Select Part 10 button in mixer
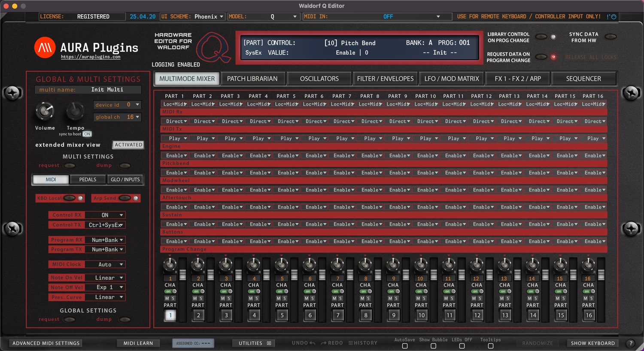644x351 pixels. [x=422, y=315]
